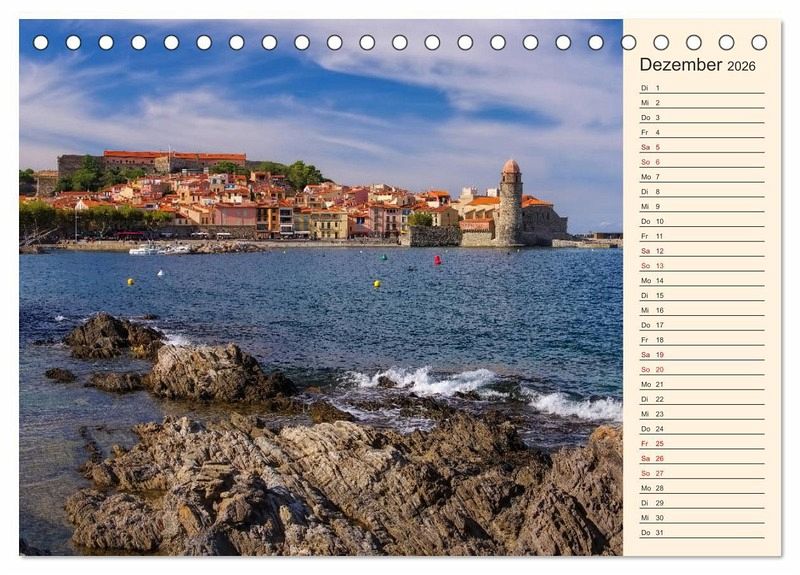This screenshot has height=575, width=800.
Task: Click the stone church bell tower
Action: (510, 203)
